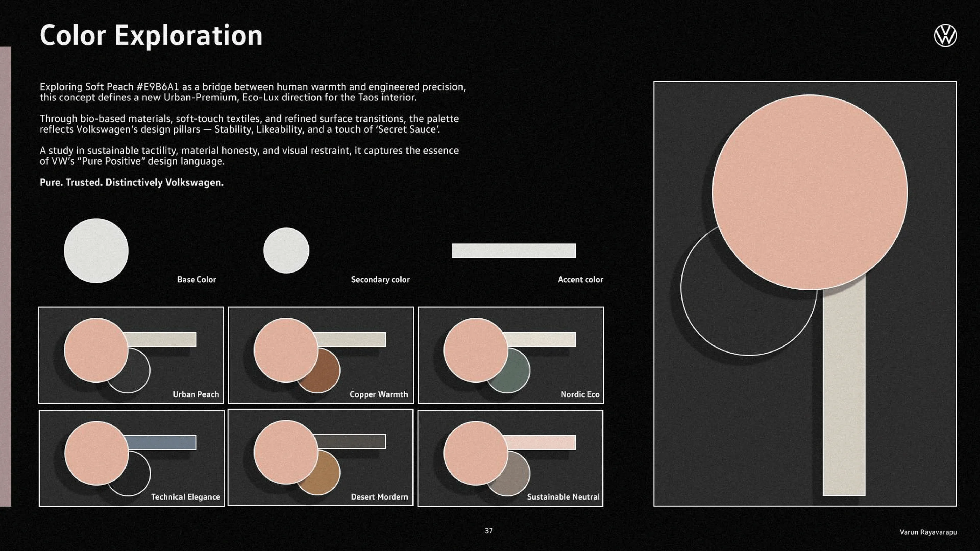The height and width of the screenshot is (551, 980).
Task: Click the large white Base Color circle
Action: [x=96, y=250]
